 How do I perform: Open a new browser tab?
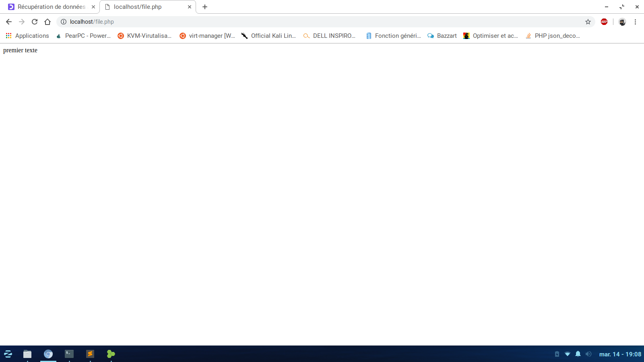[205, 7]
